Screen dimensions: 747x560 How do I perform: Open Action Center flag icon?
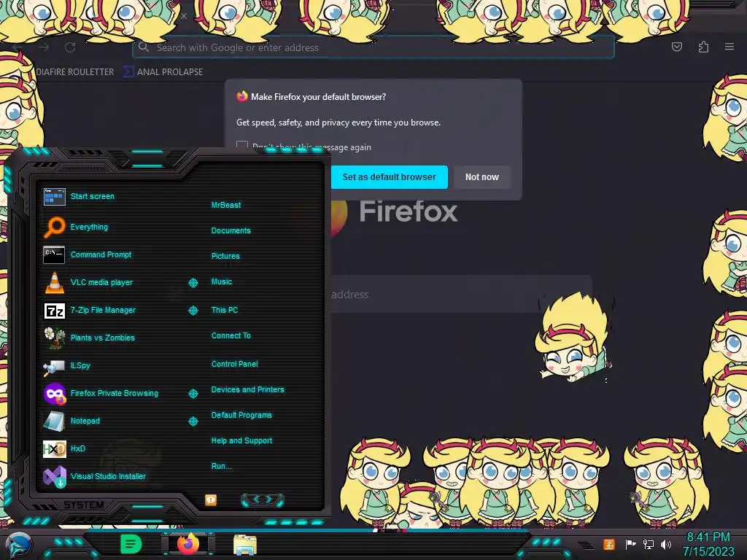pos(630,544)
